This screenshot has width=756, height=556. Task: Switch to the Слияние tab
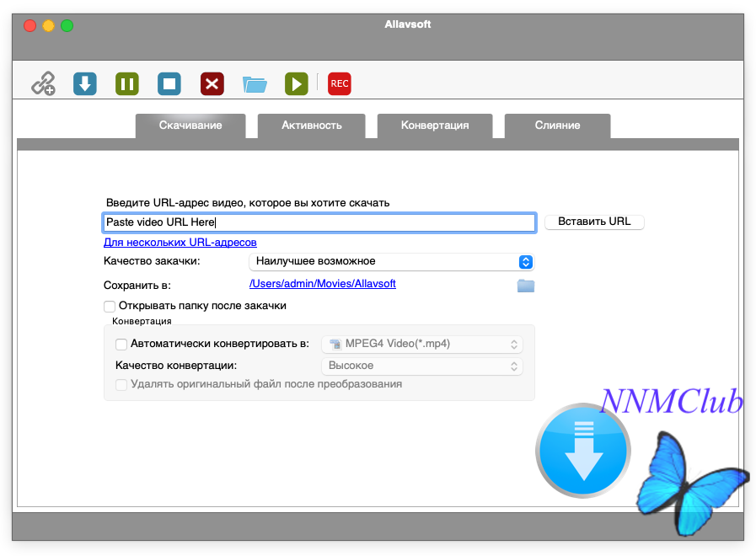(x=557, y=126)
